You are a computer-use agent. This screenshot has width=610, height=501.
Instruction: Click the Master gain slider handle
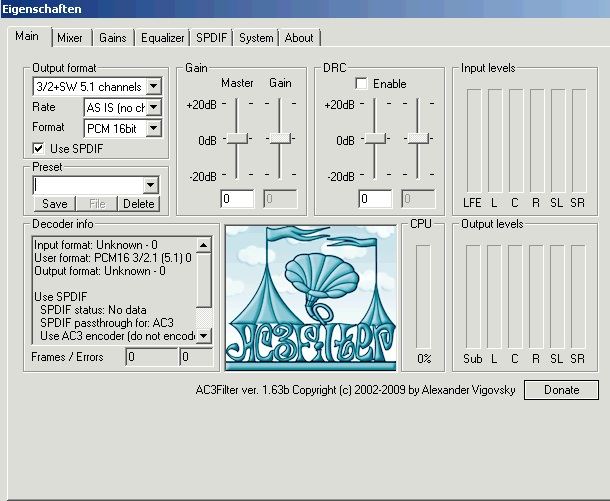pyautogui.click(x=237, y=139)
